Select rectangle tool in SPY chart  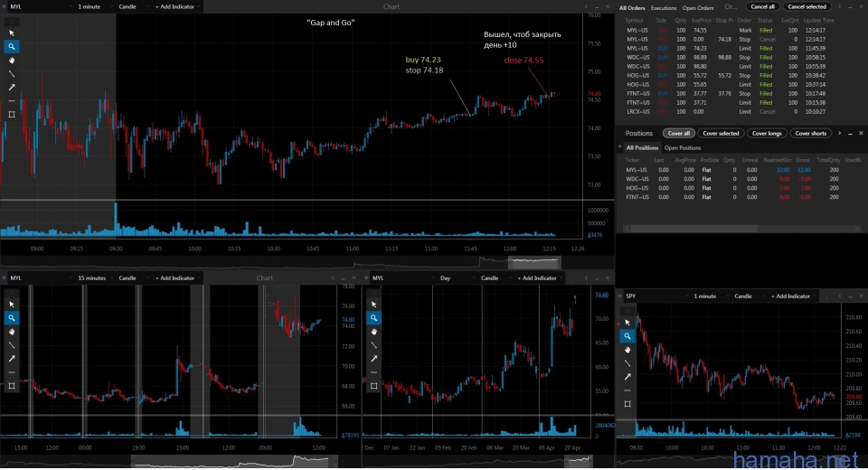coord(627,404)
